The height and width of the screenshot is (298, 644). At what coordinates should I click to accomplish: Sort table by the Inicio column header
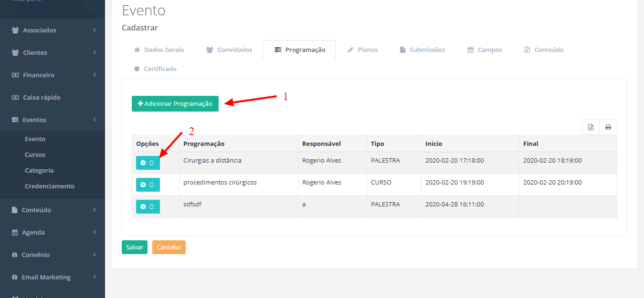[x=434, y=144]
